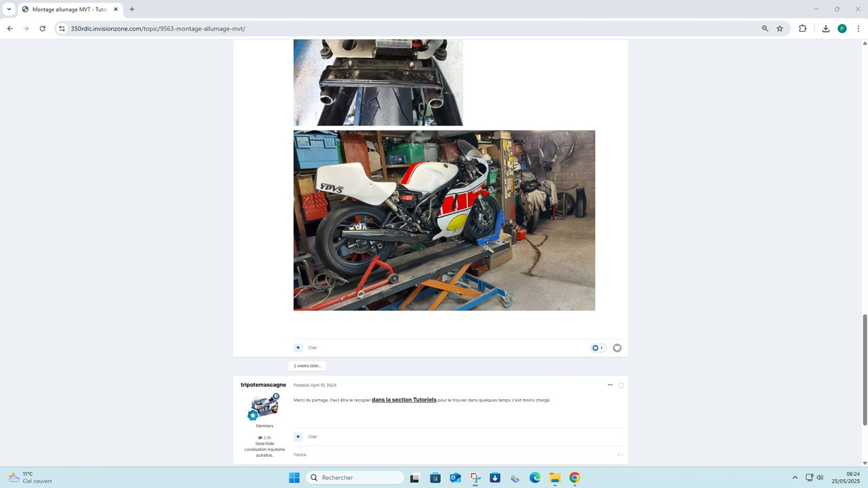Click the page vertical scrollbar thumb

[x=865, y=370]
